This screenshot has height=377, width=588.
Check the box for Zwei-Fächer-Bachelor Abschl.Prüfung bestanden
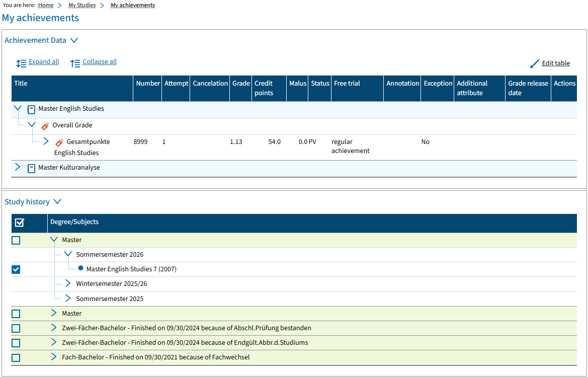click(16, 328)
